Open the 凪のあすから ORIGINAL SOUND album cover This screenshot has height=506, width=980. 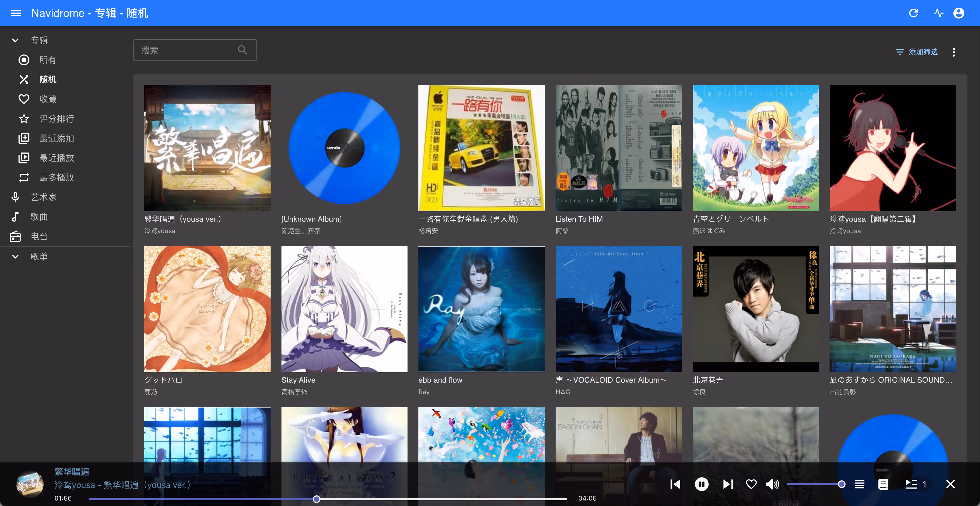[893, 309]
